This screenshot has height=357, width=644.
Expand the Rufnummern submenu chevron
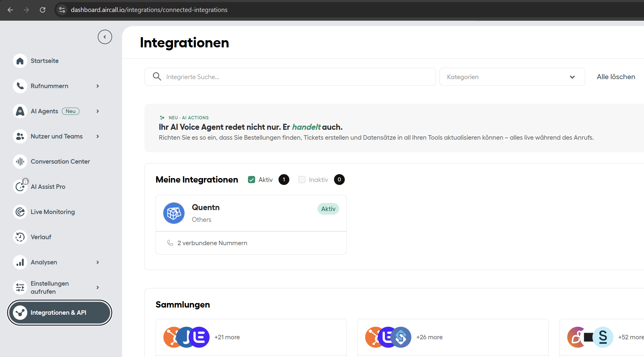98,86
